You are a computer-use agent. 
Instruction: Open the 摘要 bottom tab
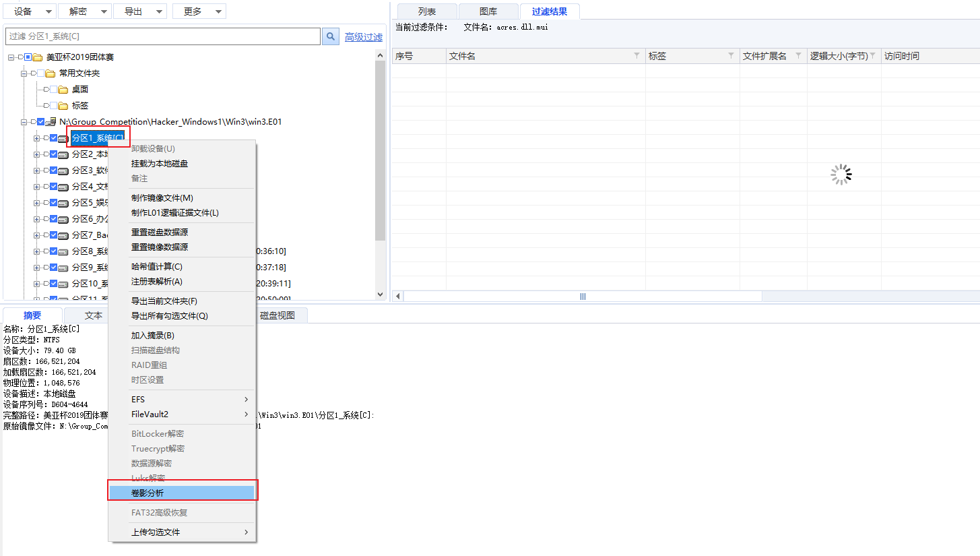tap(32, 315)
